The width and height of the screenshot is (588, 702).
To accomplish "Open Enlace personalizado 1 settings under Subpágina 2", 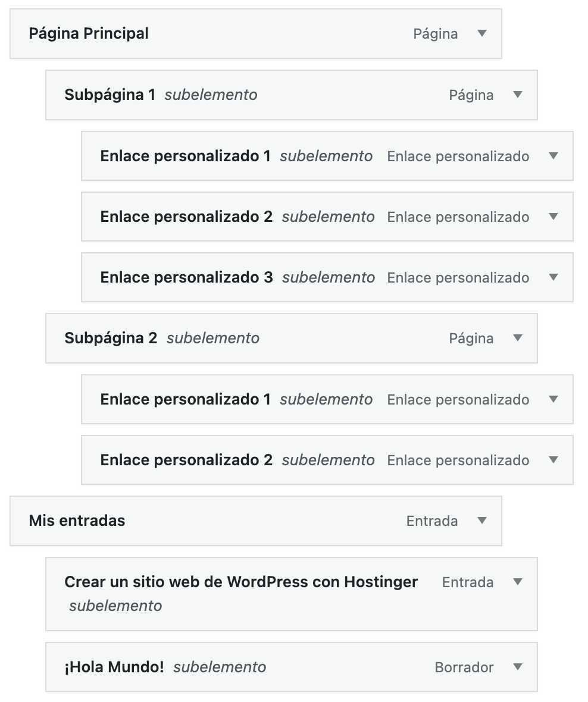I will tap(554, 399).
